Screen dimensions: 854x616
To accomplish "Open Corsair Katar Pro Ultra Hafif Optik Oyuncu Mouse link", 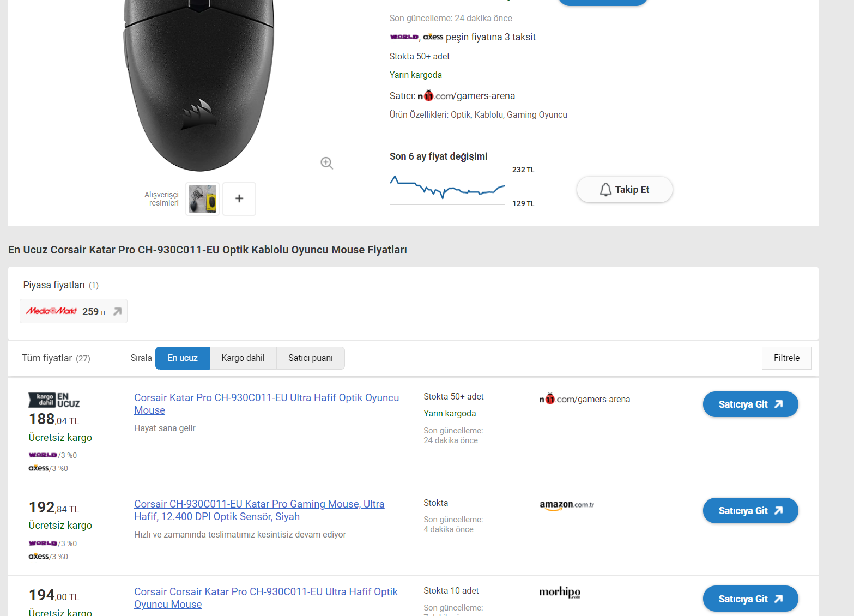I will pyautogui.click(x=266, y=404).
